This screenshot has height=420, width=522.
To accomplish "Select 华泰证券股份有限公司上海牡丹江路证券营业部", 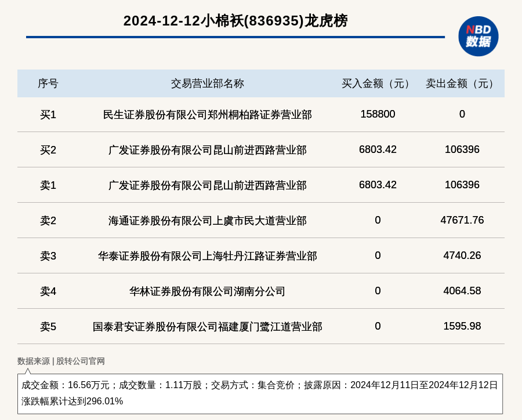I will [208, 255].
